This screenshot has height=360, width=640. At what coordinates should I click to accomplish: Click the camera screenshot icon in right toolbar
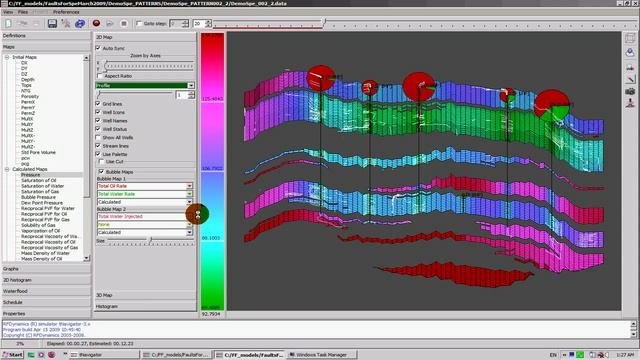click(x=630, y=91)
